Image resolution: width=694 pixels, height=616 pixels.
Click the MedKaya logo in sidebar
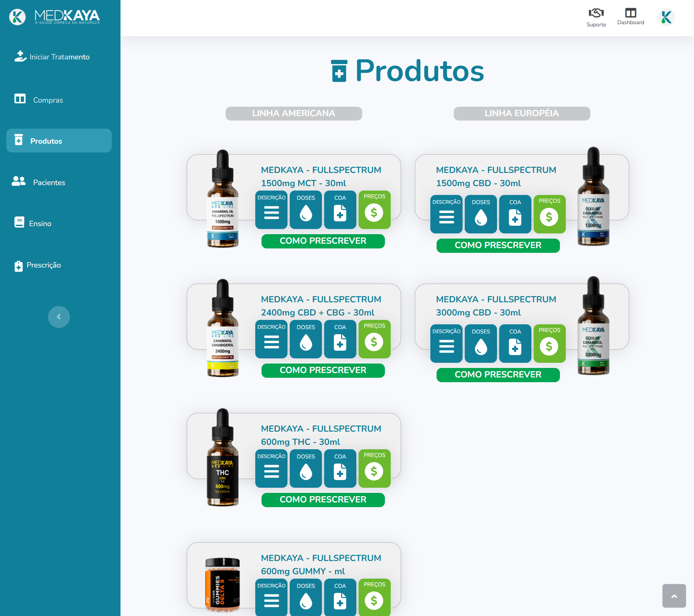click(55, 17)
